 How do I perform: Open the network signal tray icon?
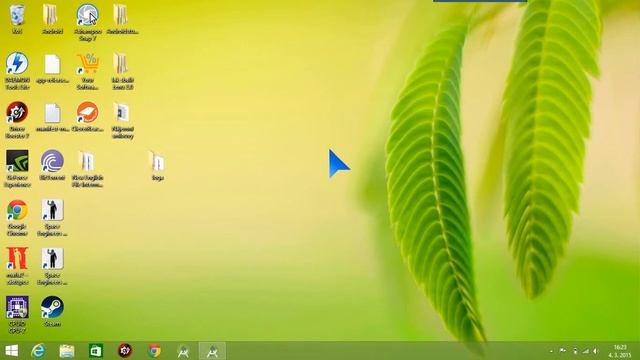point(585,351)
